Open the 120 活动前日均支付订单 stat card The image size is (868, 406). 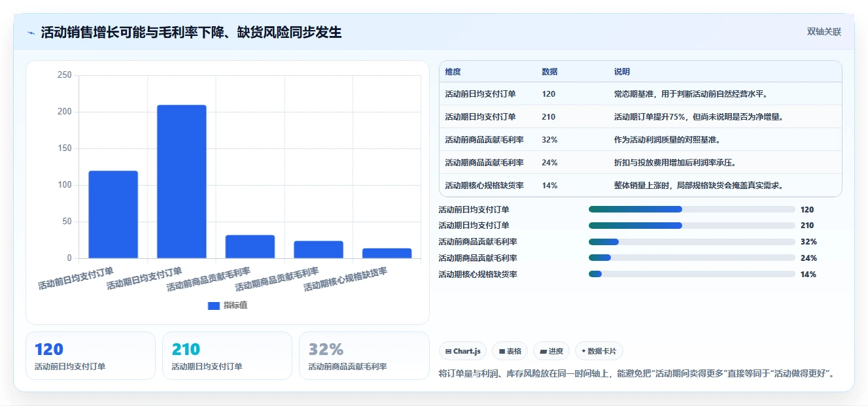pos(90,356)
